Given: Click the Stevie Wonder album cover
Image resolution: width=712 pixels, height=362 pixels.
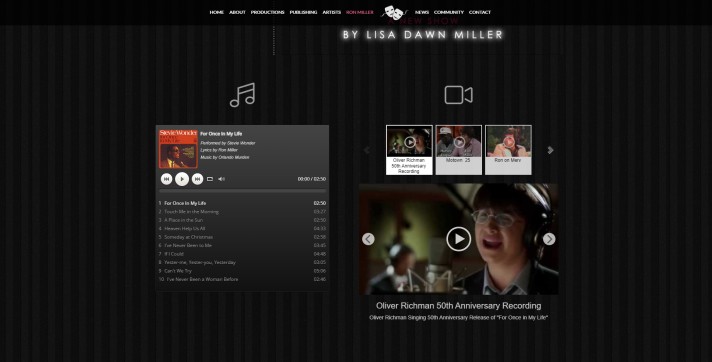Looking at the screenshot, I should (x=178, y=149).
